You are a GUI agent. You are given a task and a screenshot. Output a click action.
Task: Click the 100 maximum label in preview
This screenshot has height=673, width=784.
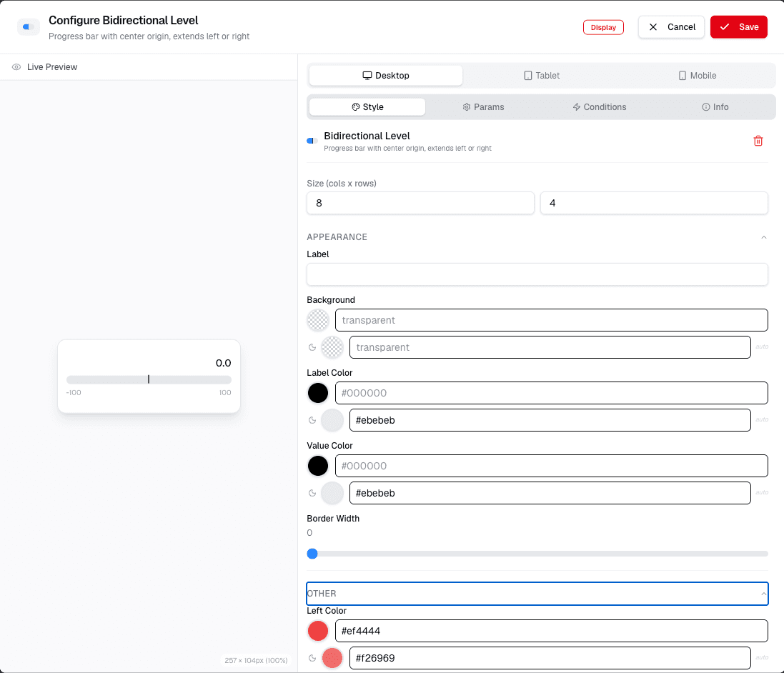coord(226,393)
